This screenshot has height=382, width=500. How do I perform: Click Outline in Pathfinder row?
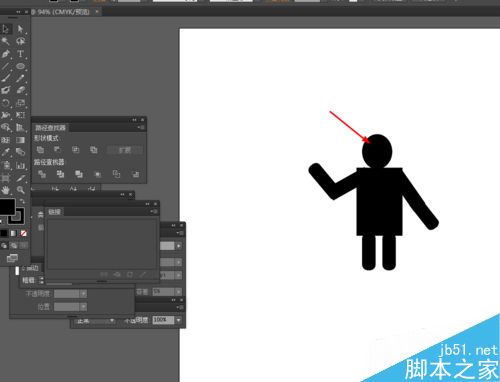[116, 174]
